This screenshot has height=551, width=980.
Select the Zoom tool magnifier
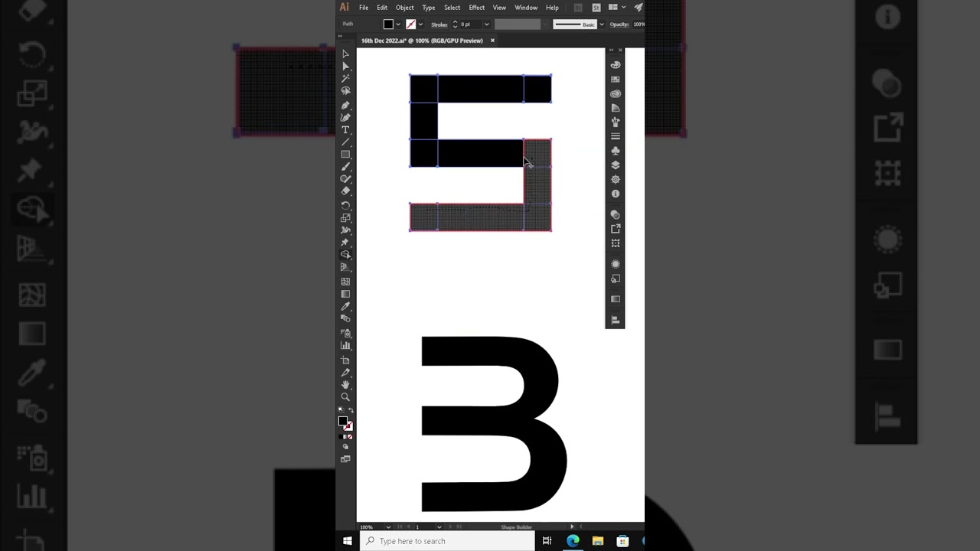[x=345, y=397]
